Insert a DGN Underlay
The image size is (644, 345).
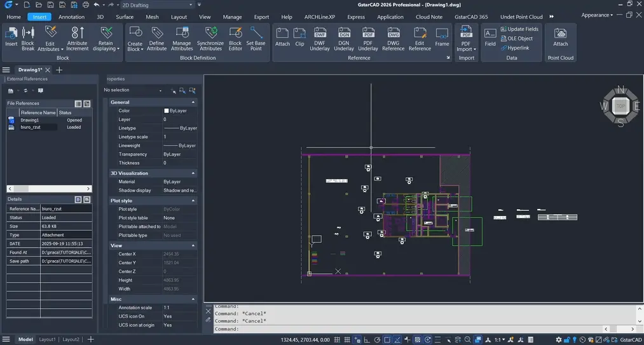click(344, 38)
